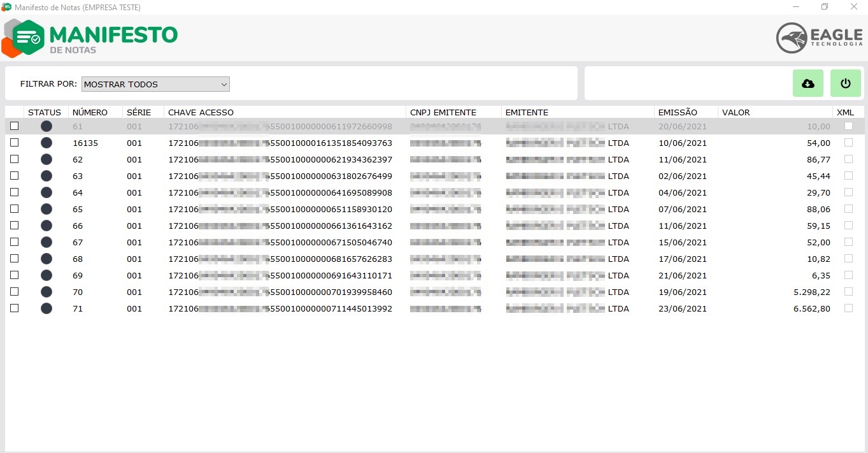Screen dimensions: 868x453
Task: Check the row checkbox for note 62
Action: click(x=14, y=159)
